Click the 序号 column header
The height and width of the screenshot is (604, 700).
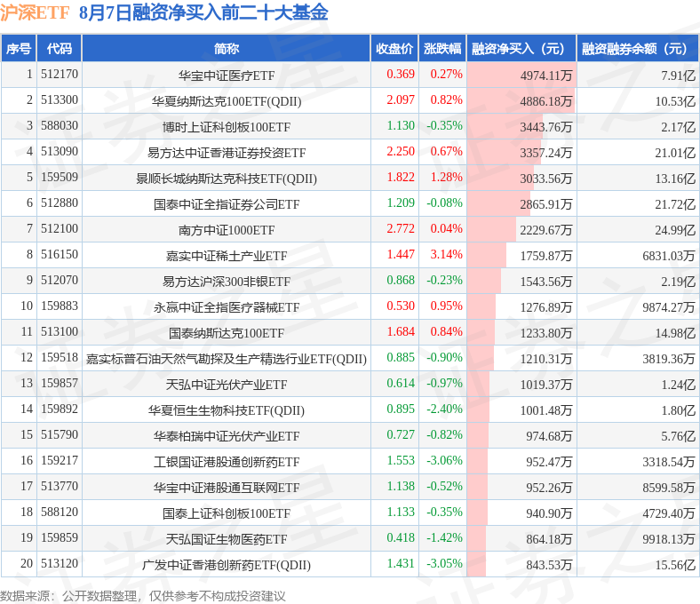[19, 48]
